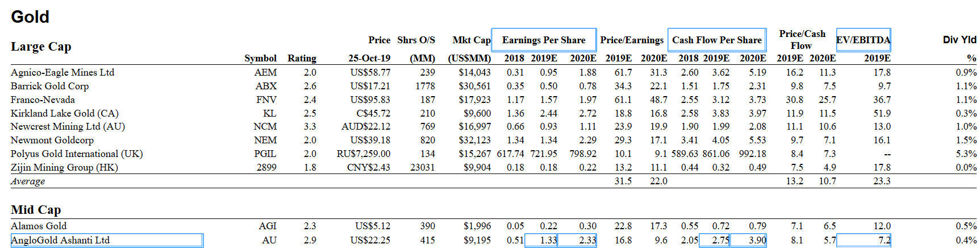Click the EV/EBITDA column header

[863, 40]
